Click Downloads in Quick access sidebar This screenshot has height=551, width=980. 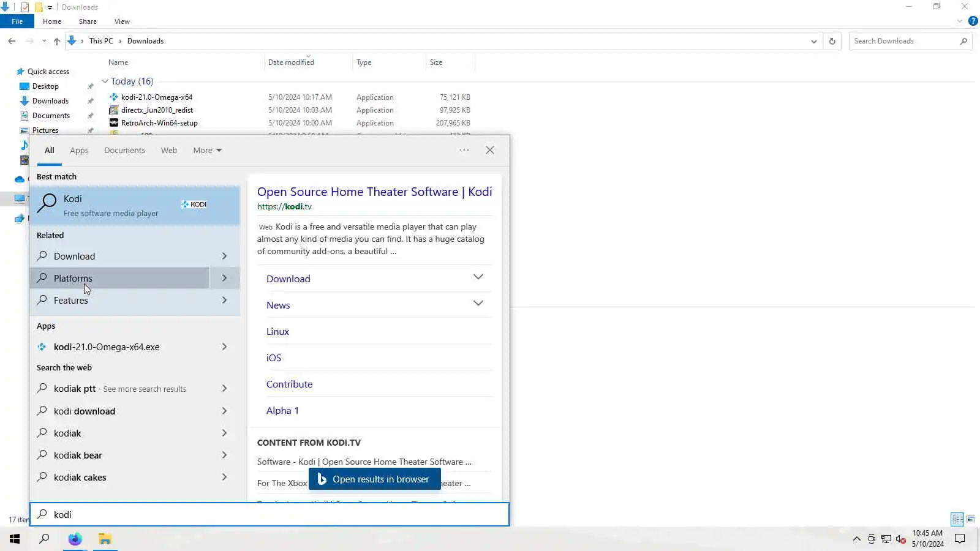[50, 101]
